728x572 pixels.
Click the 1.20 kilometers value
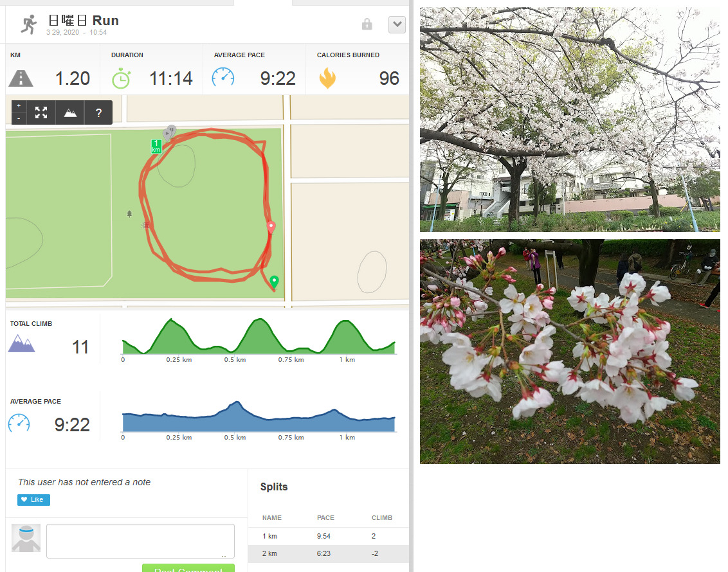pyautogui.click(x=73, y=78)
